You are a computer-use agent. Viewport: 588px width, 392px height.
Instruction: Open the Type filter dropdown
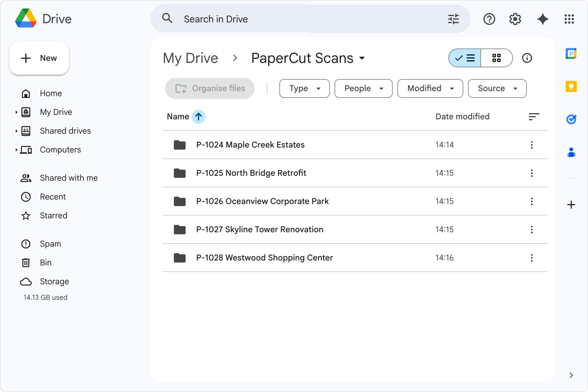pos(304,88)
